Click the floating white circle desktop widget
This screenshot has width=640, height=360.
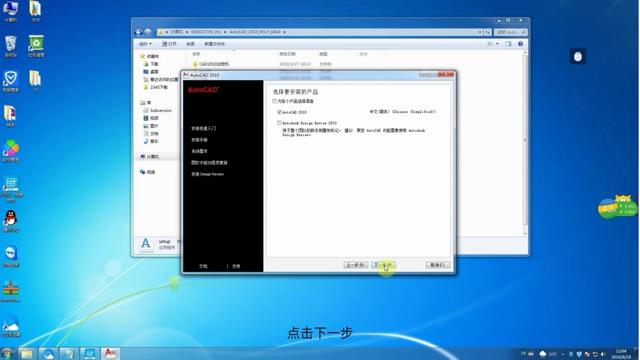pos(578,57)
